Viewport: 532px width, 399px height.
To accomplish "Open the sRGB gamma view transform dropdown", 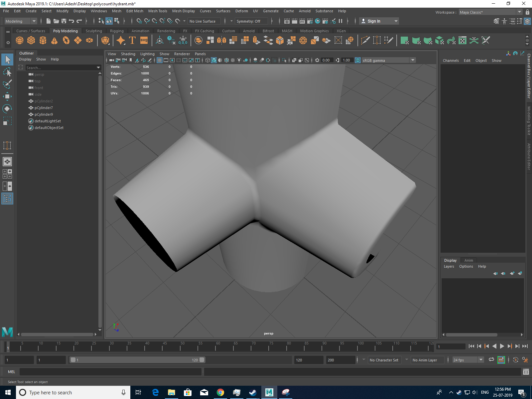I will point(388,60).
